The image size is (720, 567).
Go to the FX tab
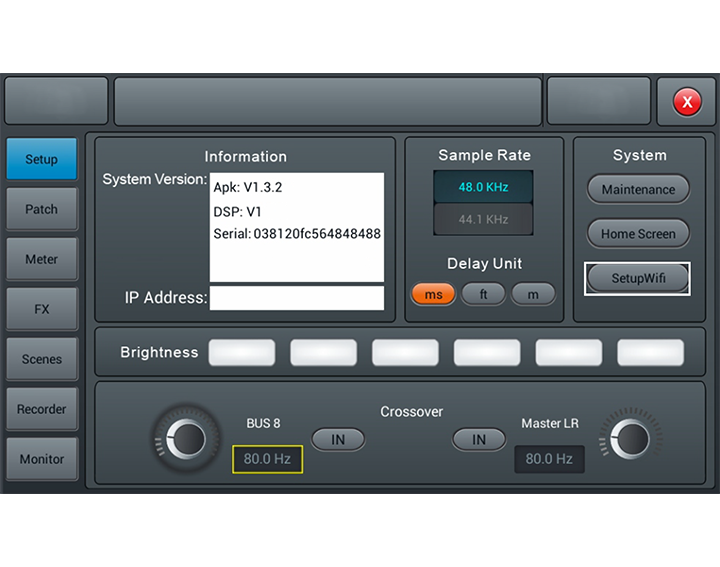click(41, 309)
